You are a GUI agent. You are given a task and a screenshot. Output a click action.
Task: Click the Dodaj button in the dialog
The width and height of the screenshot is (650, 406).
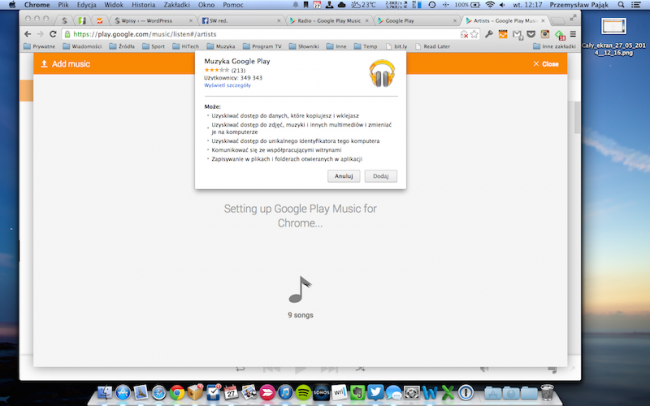coord(381,176)
